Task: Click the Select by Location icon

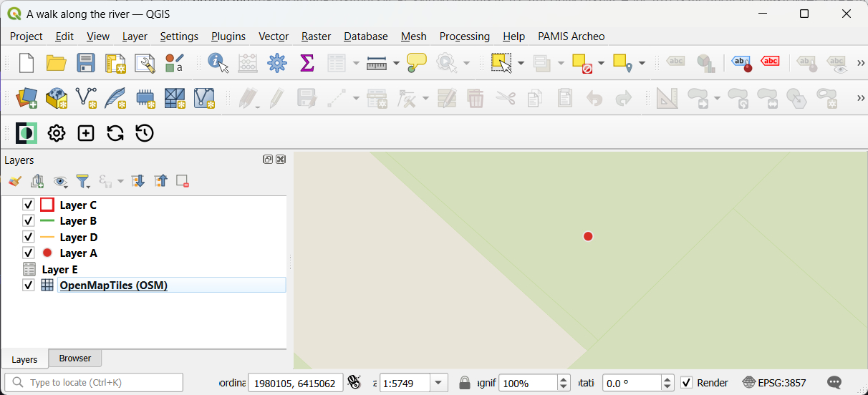Action: pyautogui.click(x=623, y=63)
